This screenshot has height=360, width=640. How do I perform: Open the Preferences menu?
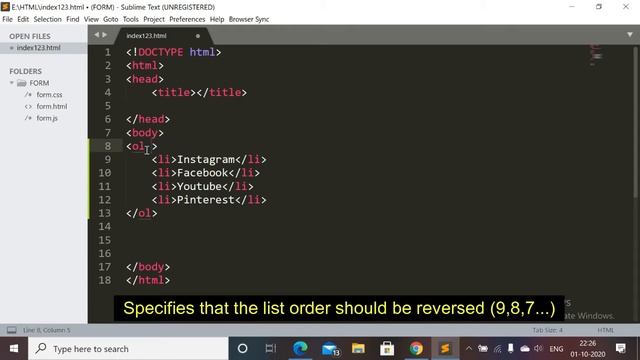pyautogui.click(x=187, y=19)
